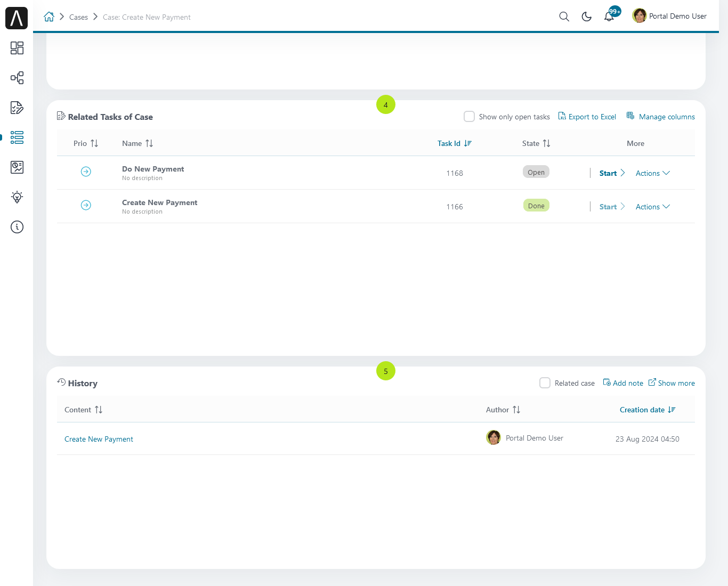Sort history by Content column
This screenshot has width=728, height=586.
(x=83, y=410)
